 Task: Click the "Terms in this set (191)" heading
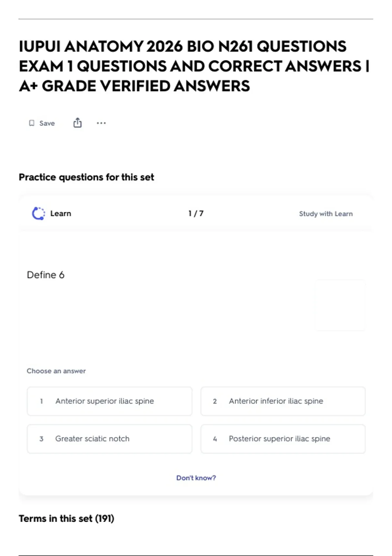(66, 518)
